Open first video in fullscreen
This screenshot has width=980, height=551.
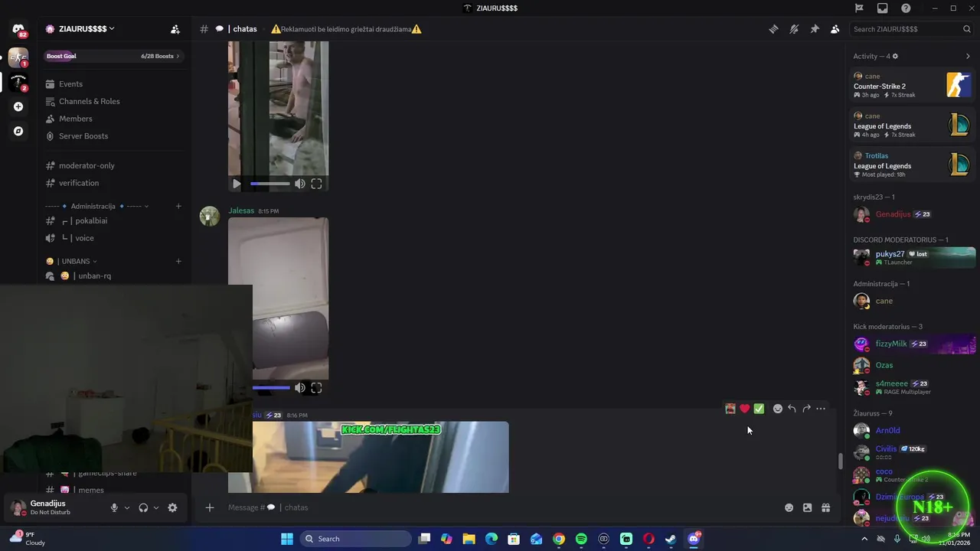coord(316,184)
